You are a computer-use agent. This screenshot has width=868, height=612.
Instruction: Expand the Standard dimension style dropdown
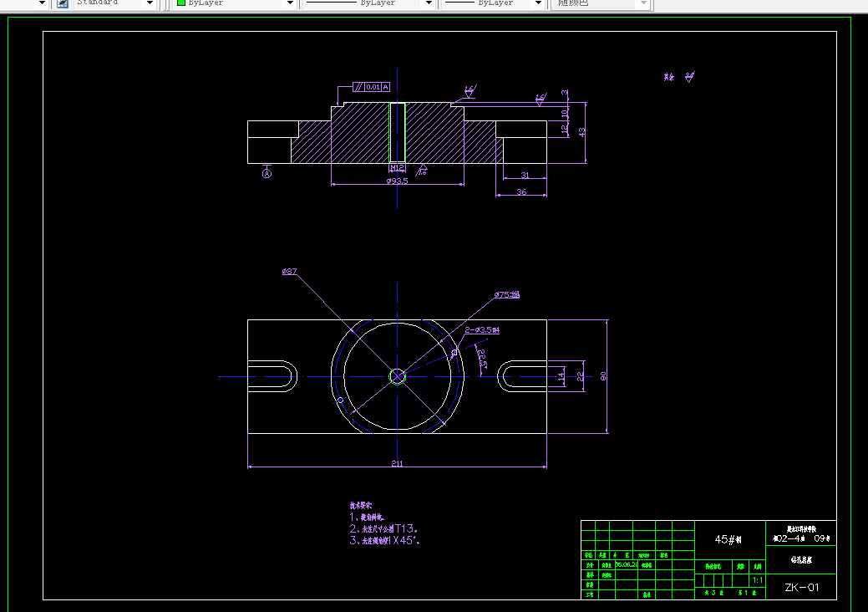(x=150, y=3)
